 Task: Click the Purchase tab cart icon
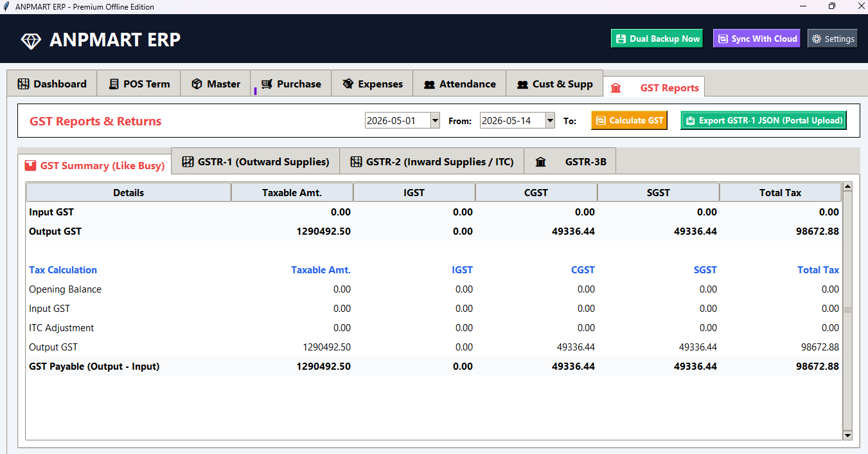267,84
